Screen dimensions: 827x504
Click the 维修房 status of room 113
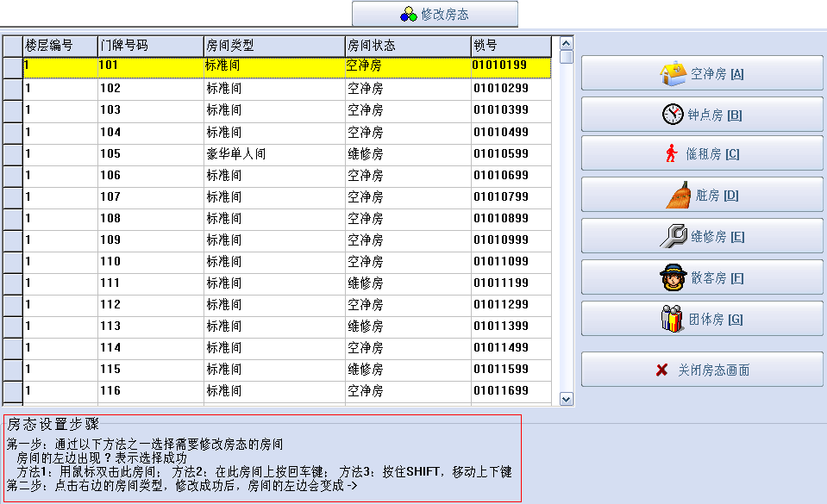tap(407, 327)
